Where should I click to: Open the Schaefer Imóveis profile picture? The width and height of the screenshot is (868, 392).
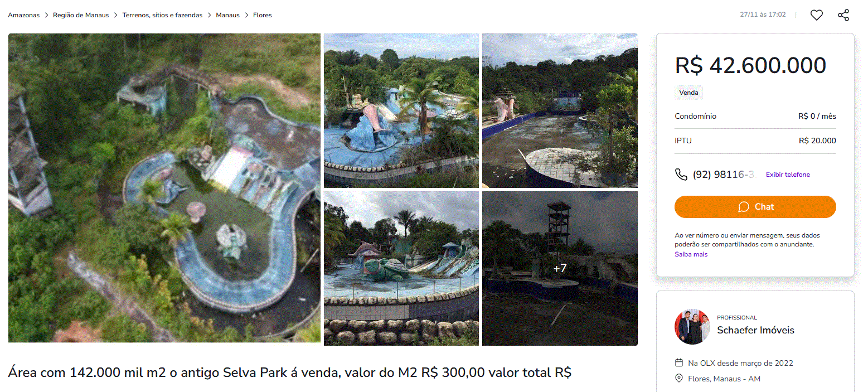(x=692, y=327)
